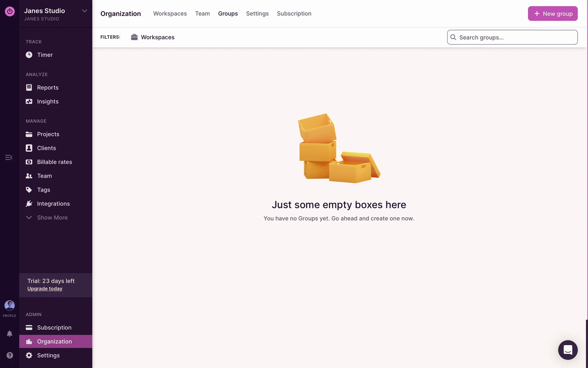The image size is (588, 368).
Task: Open the Insights chart icon
Action: click(29, 102)
